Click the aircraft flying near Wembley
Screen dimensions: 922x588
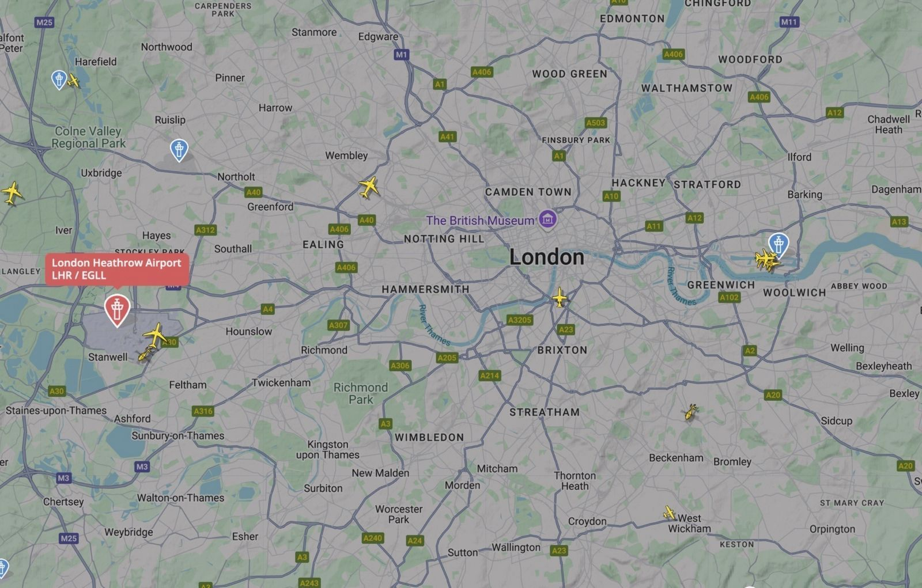pos(369,187)
